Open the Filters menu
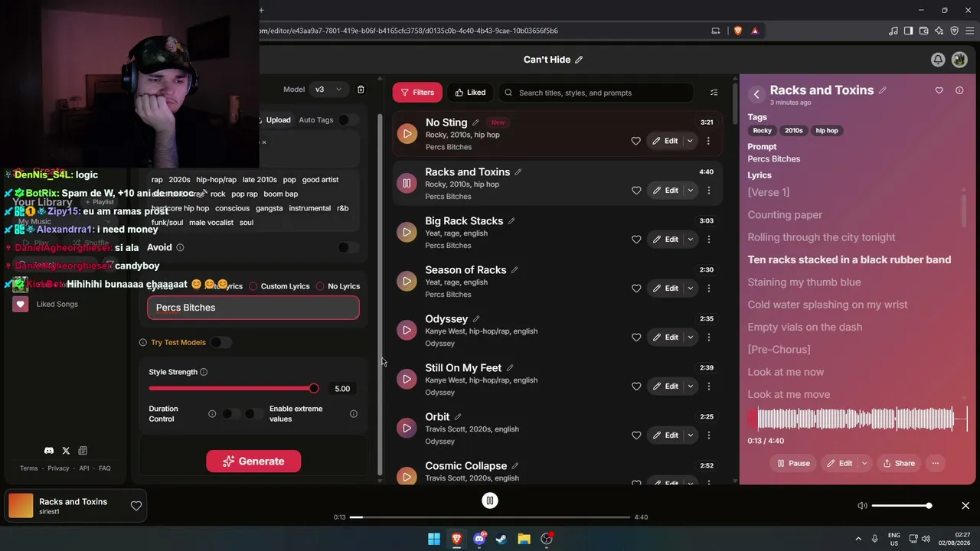The width and height of the screenshot is (980, 551). point(417,93)
